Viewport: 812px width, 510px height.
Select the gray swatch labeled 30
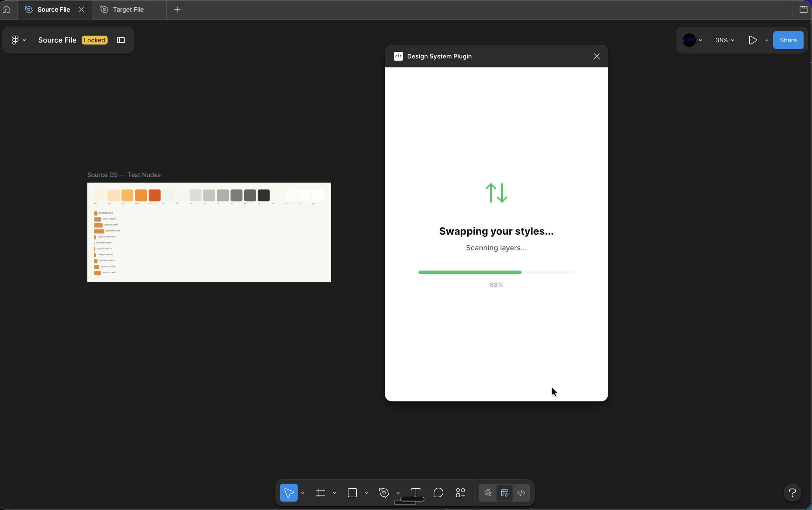pos(223,195)
